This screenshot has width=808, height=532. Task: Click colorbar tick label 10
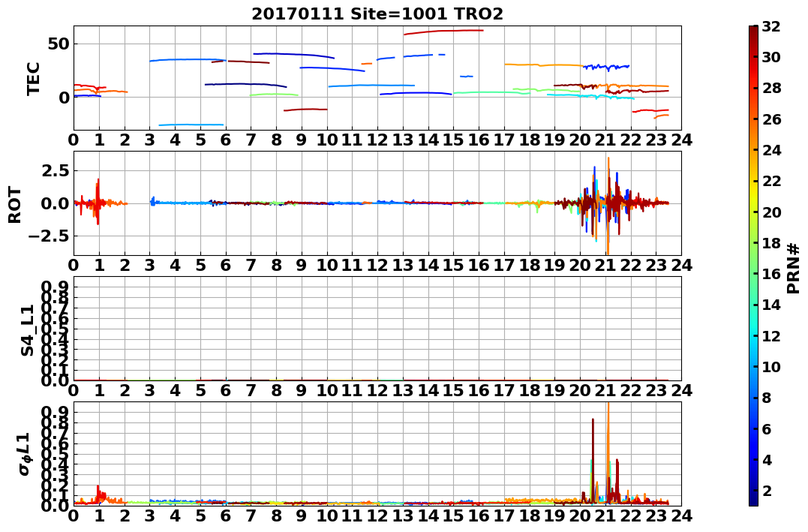771,367
